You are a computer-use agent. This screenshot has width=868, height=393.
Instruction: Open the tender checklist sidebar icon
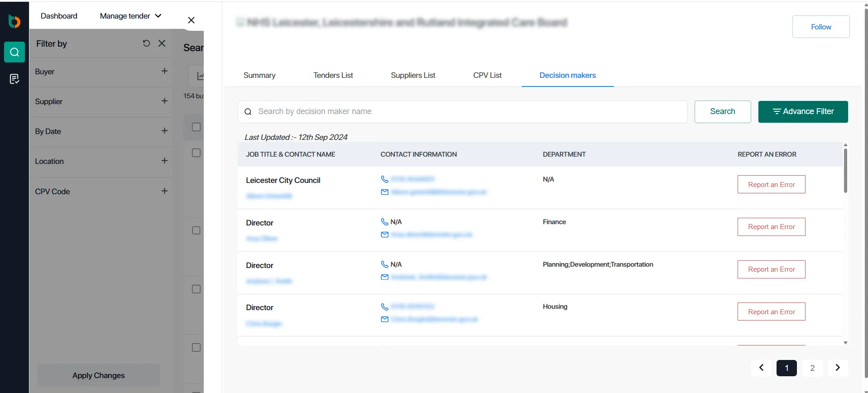(14, 79)
